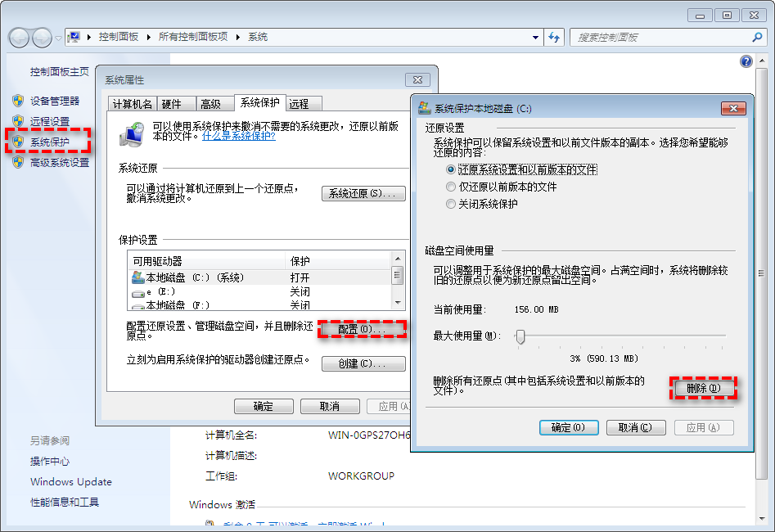Viewport: 775px width, 532px height.
Task: Click the shield icon beside 远程设置
Action: 18,121
